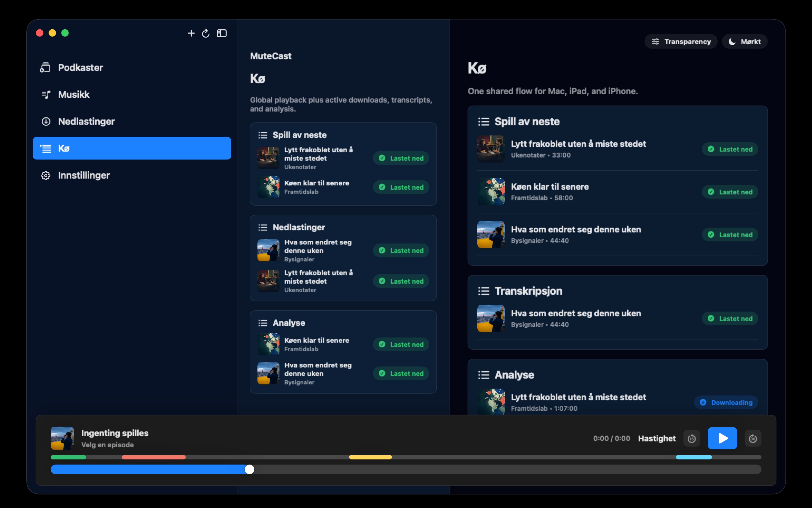Click the Musikk note icon
Image resolution: width=812 pixels, height=508 pixels.
[46, 95]
